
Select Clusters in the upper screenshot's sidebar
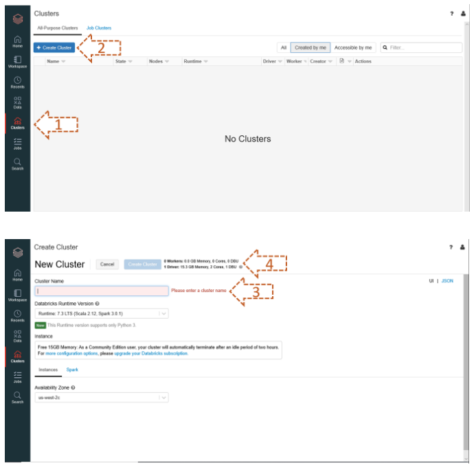18,123
